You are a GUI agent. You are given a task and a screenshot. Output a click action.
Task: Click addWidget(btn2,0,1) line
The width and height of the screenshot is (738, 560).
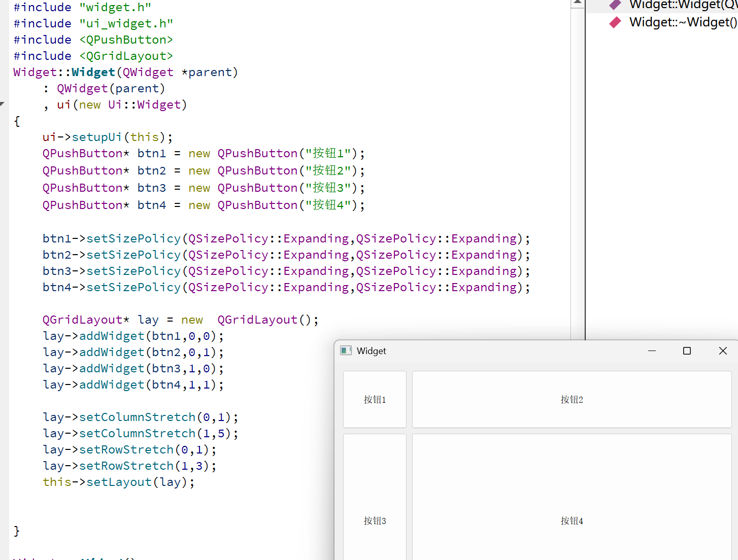click(133, 352)
